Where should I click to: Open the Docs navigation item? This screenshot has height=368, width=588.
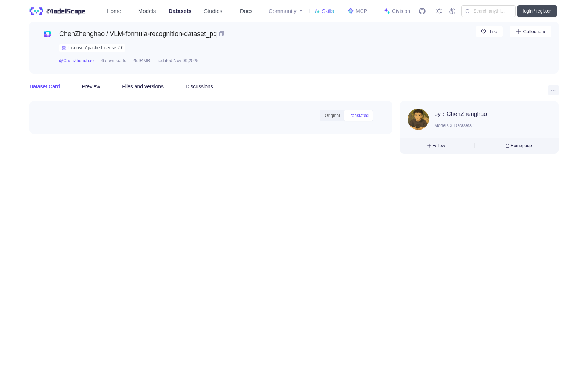[x=246, y=11]
